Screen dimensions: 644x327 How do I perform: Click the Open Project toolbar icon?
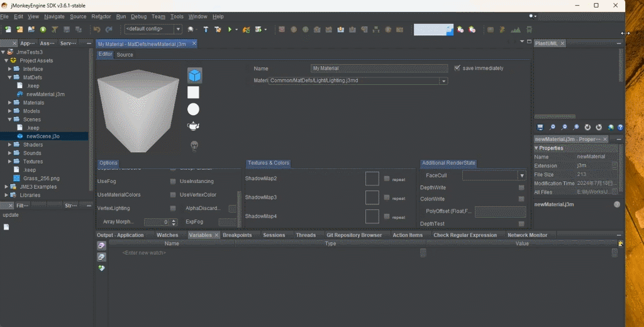coord(31,30)
